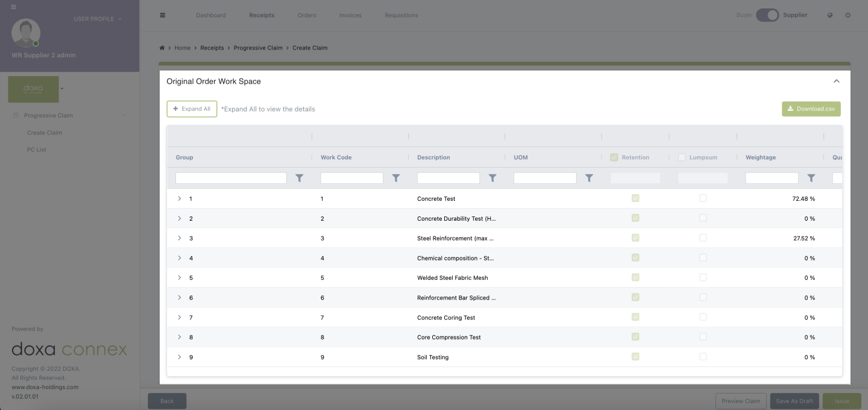868x410 pixels.
Task: Open PC List in the sidebar
Action: (37, 150)
